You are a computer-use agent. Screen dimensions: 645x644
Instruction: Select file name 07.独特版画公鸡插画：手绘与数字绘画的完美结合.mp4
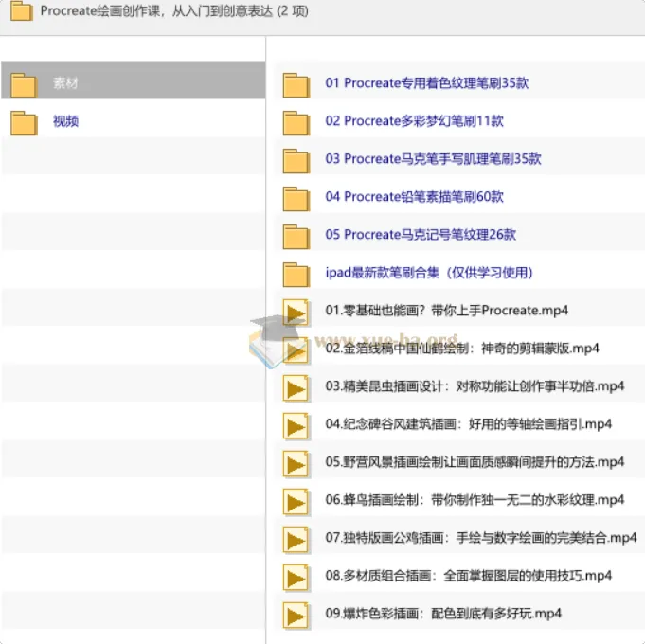[481, 538]
